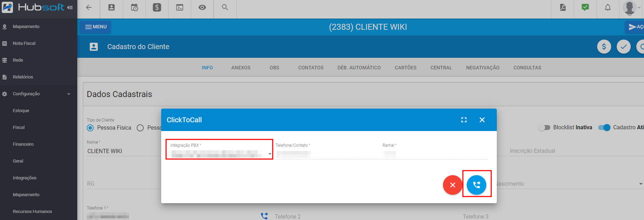
Task: Open the PDF document icon
Action: (563, 7)
